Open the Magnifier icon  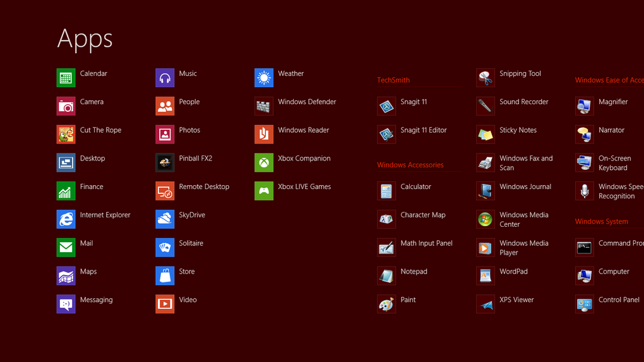pos(585,106)
